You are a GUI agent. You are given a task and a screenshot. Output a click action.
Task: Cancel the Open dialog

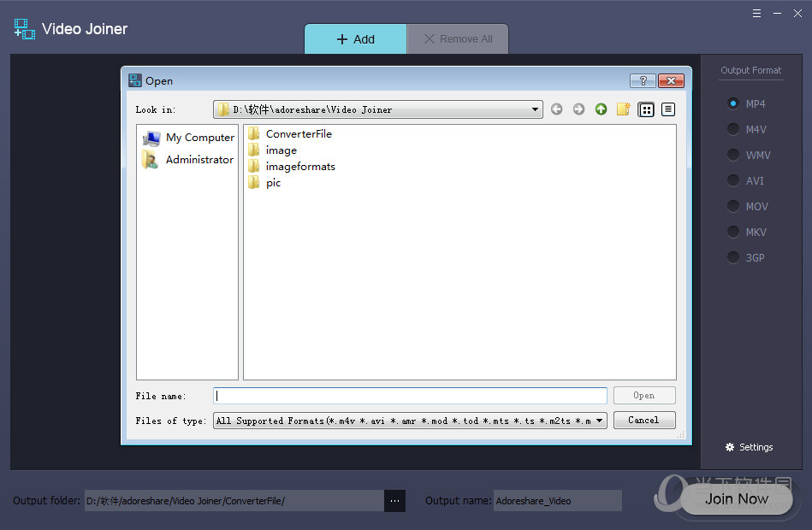[644, 421]
